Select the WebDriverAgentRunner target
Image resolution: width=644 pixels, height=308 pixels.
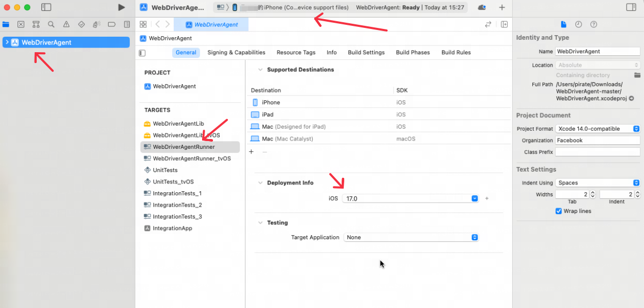click(x=190, y=147)
